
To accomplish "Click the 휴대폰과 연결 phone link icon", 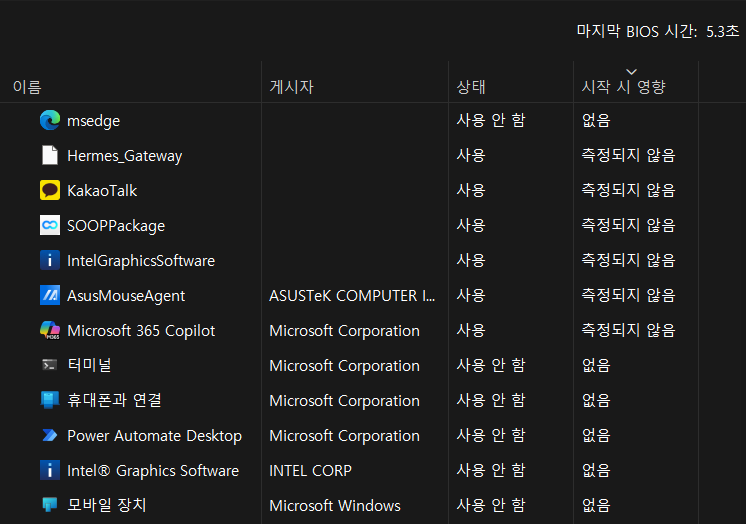I will click(x=50, y=400).
